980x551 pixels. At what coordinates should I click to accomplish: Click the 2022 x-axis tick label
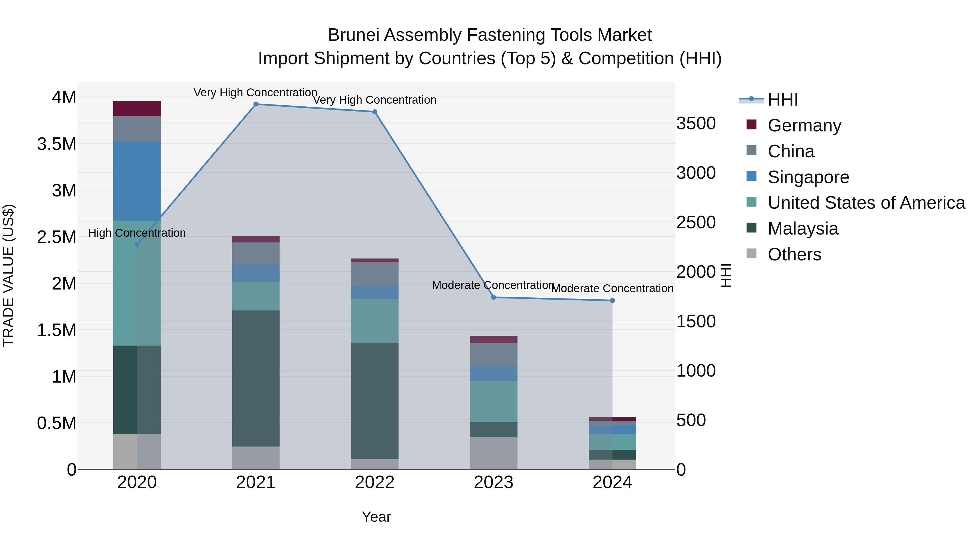coord(375,482)
